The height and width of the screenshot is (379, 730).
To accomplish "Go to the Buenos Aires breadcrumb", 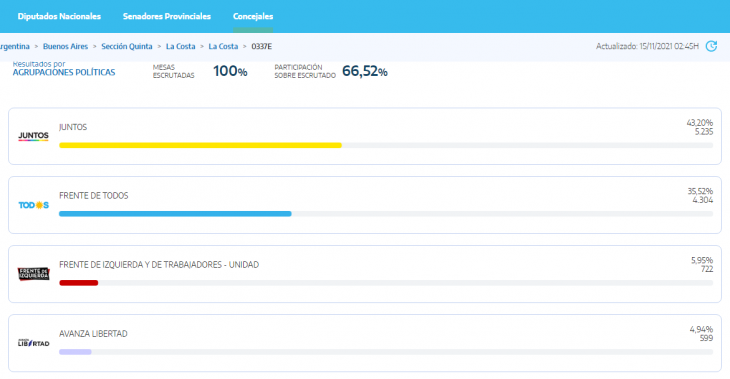I will pyautogui.click(x=65, y=47).
